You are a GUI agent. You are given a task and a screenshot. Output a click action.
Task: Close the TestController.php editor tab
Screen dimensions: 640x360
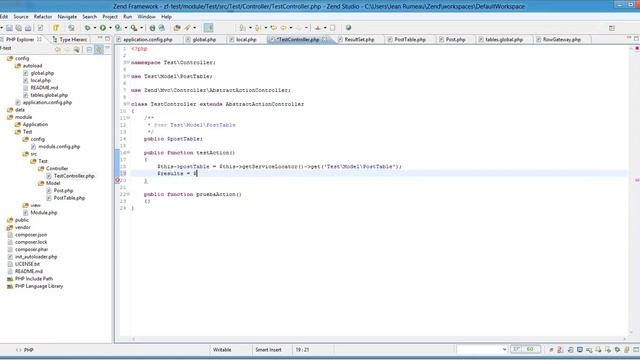pyautogui.click(x=325, y=39)
